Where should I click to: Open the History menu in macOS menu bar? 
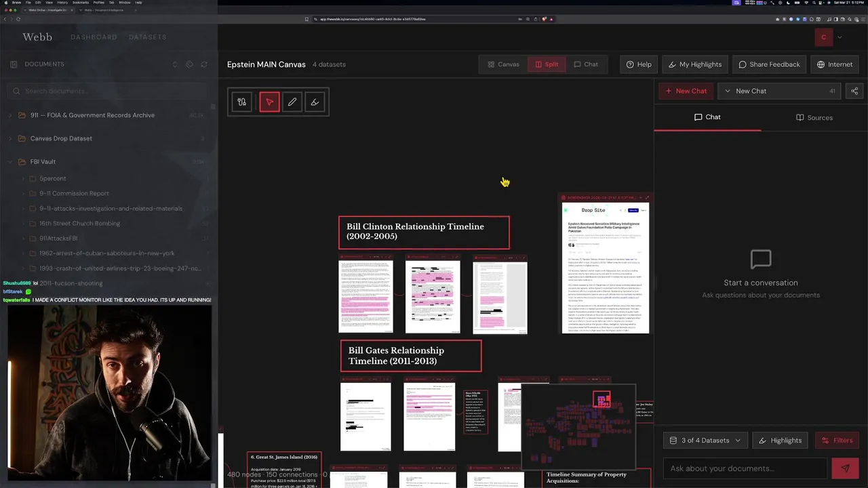(62, 3)
